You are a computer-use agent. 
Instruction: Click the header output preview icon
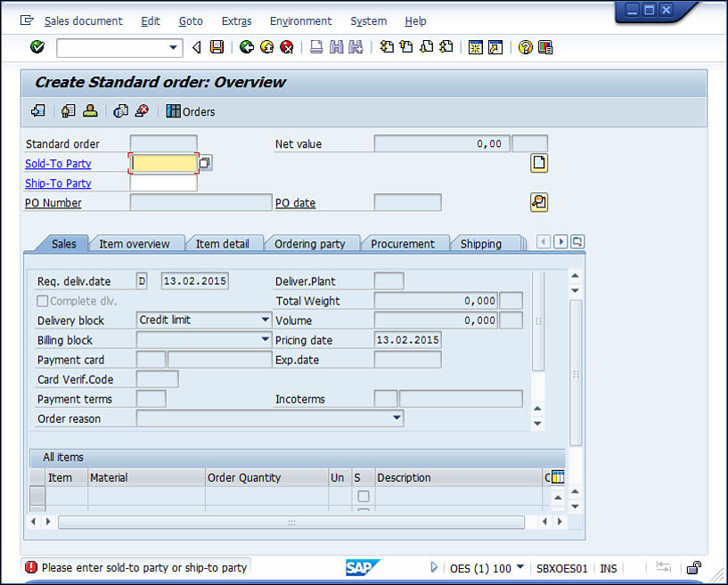(x=69, y=111)
